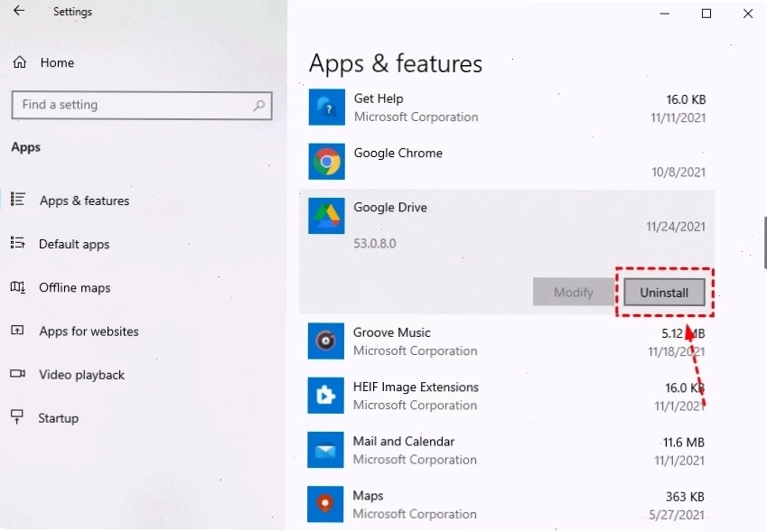Open Default apps settings
Viewport: 767px width, 532px height.
click(x=74, y=244)
